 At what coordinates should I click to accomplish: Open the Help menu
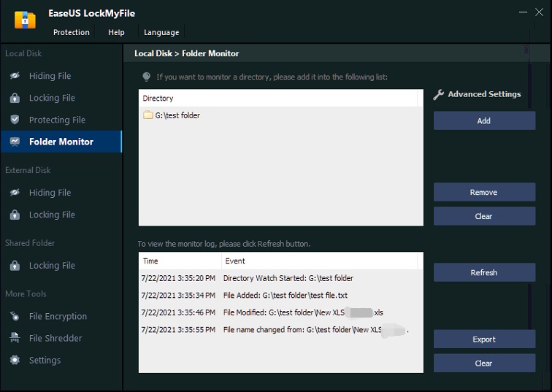[116, 32]
